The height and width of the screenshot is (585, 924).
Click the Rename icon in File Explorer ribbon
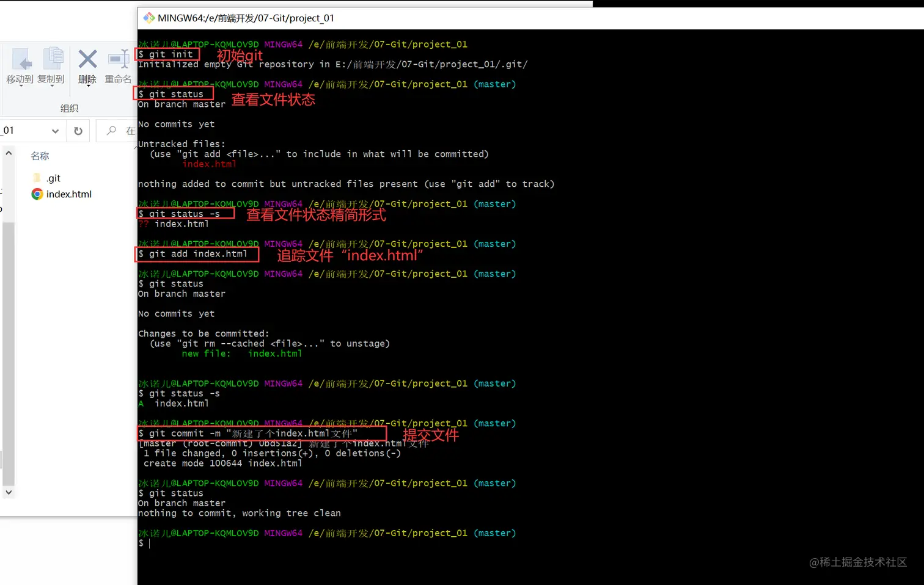point(118,59)
